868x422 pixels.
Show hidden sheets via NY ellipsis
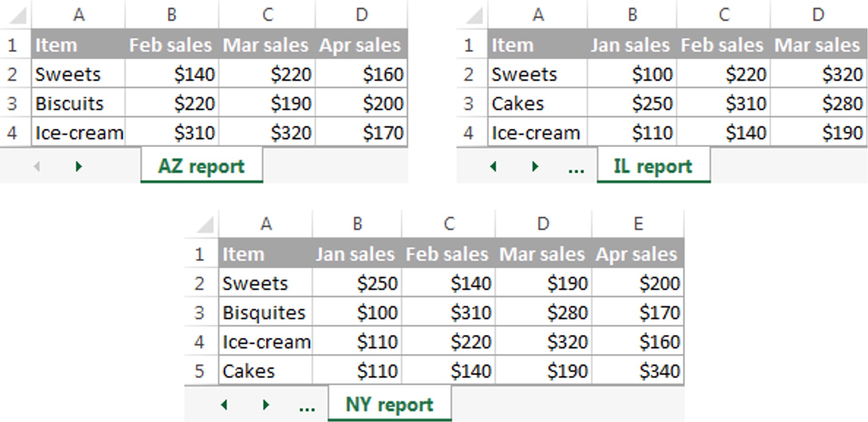click(307, 406)
